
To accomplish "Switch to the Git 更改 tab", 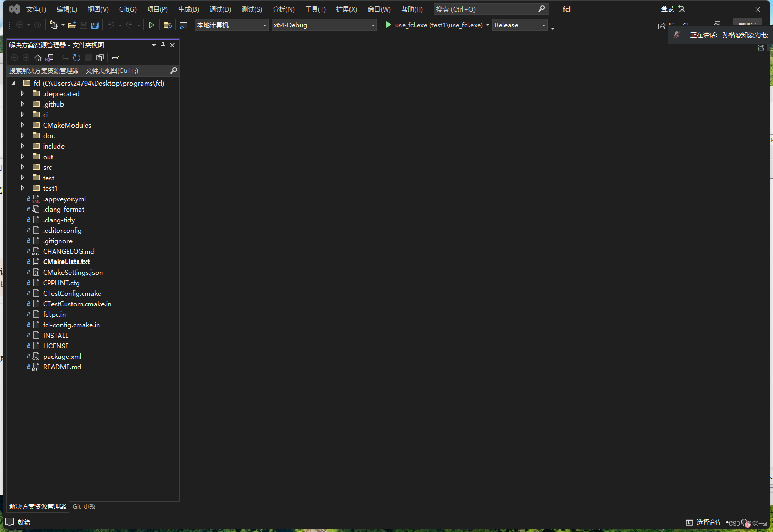I will (x=84, y=506).
